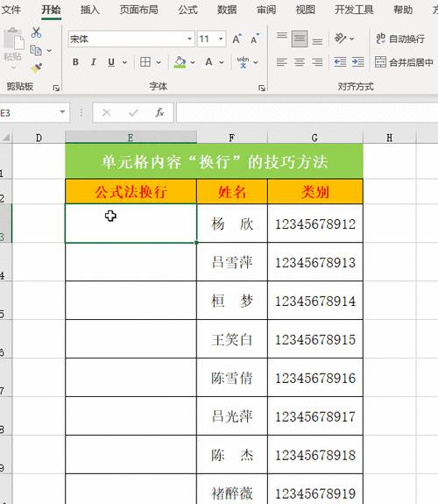This screenshot has height=504, width=438.
Task: Increase indent icon
Action: tap(357, 61)
